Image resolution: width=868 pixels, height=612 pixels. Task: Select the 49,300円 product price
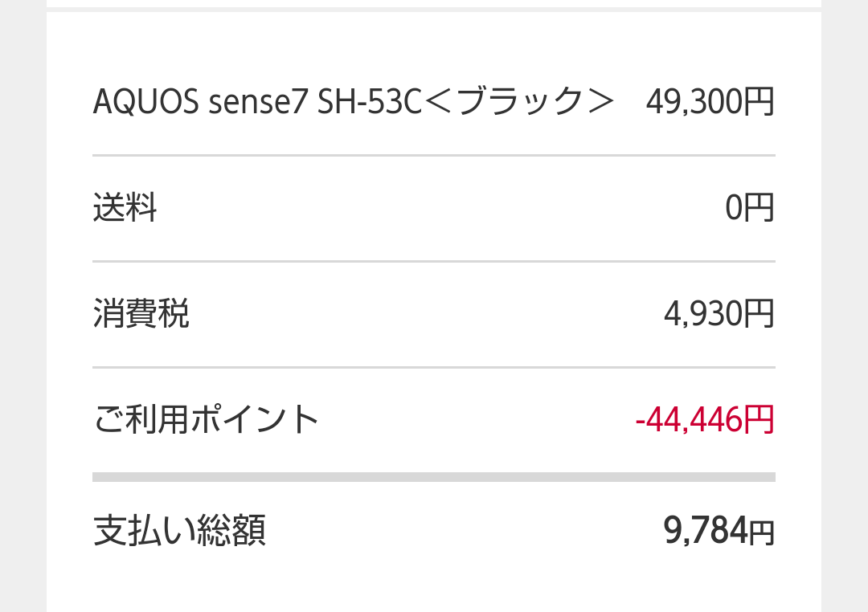point(710,103)
